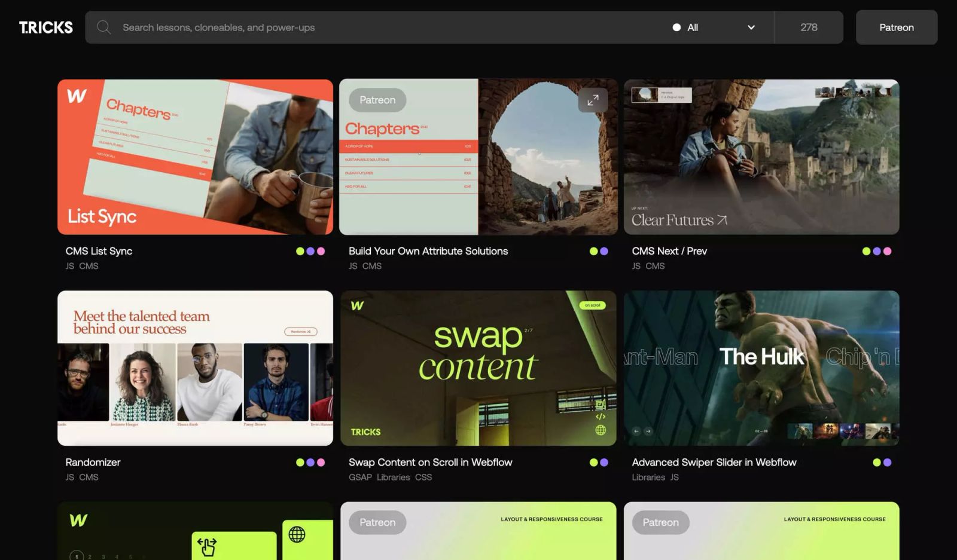Click the search magnifier icon
Image resolution: width=957 pixels, height=560 pixels.
(x=104, y=27)
